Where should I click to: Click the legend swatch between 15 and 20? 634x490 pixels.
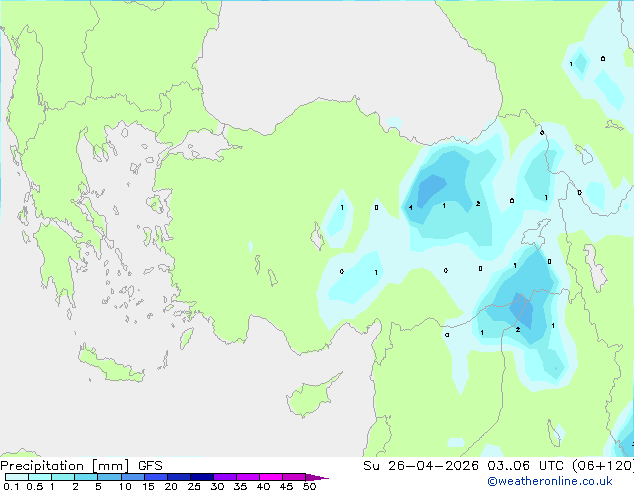click(155, 477)
